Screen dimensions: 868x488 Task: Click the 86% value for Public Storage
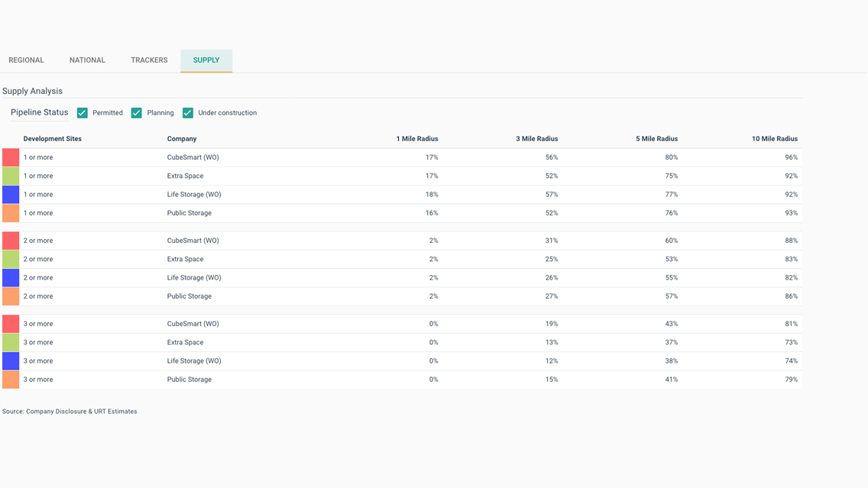pyautogui.click(x=791, y=296)
